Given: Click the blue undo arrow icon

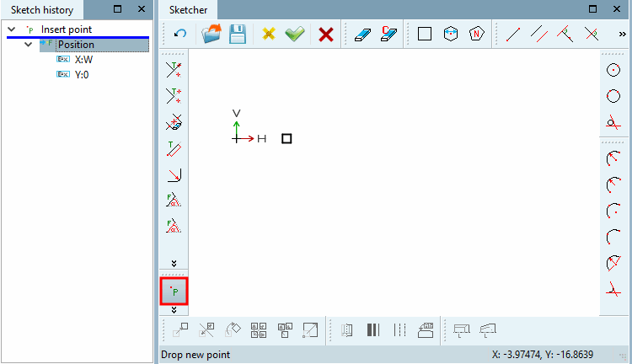Looking at the screenshot, I should [x=180, y=34].
